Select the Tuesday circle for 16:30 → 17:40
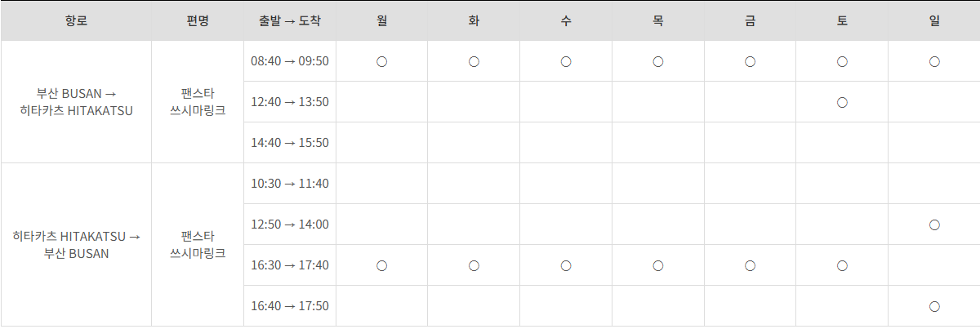The width and height of the screenshot is (980, 329). 474,265
